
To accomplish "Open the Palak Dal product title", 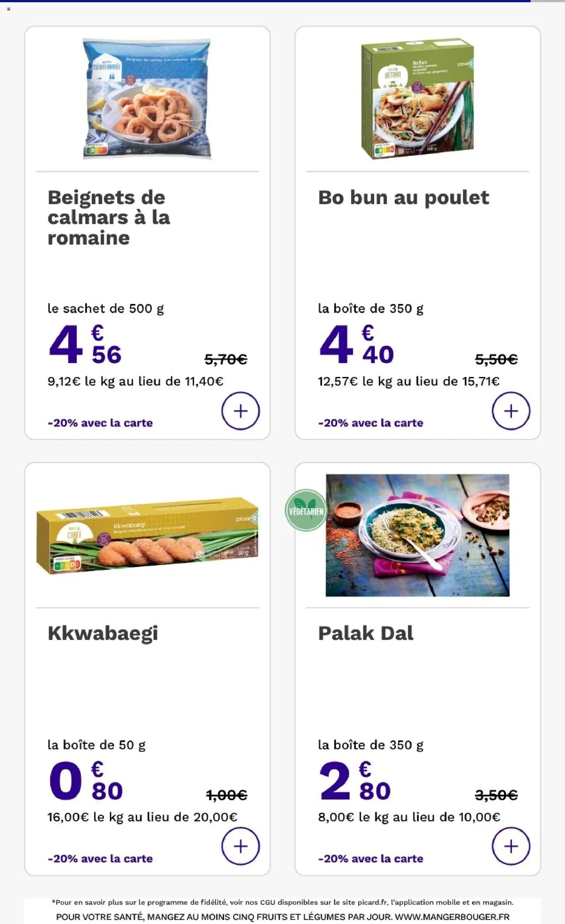I will [366, 633].
